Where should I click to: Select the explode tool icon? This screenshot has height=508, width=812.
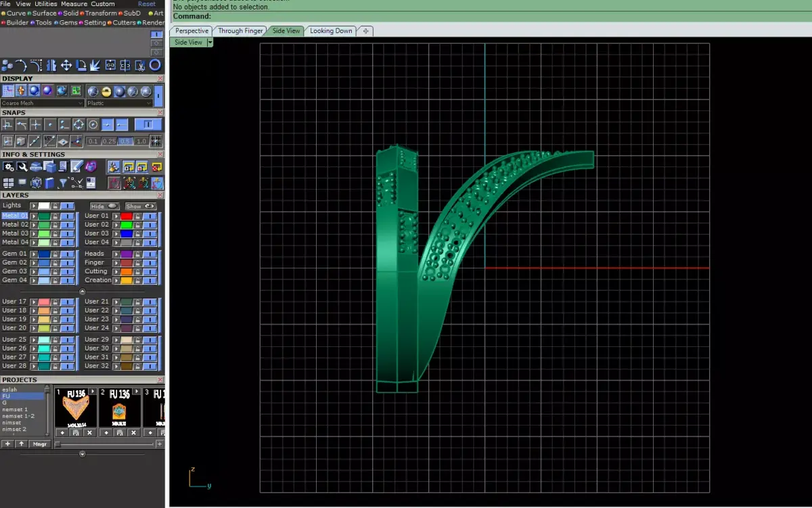pyautogui.click(x=95, y=66)
